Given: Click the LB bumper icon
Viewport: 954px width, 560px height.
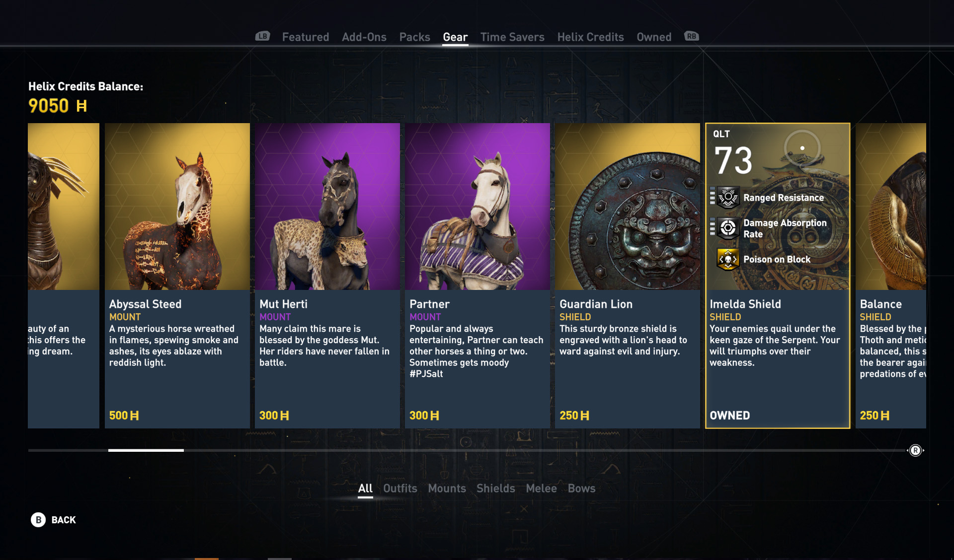Looking at the screenshot, I should click(x=262, y=36).
